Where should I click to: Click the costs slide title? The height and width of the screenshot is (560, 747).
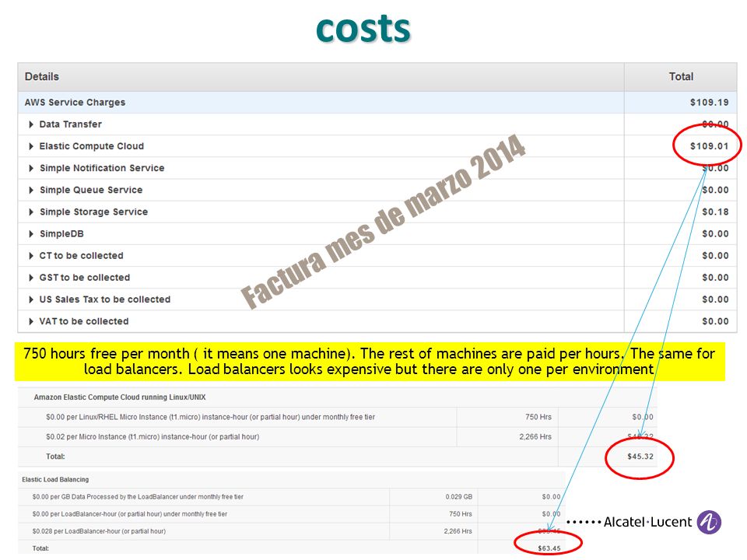point(363,29)
